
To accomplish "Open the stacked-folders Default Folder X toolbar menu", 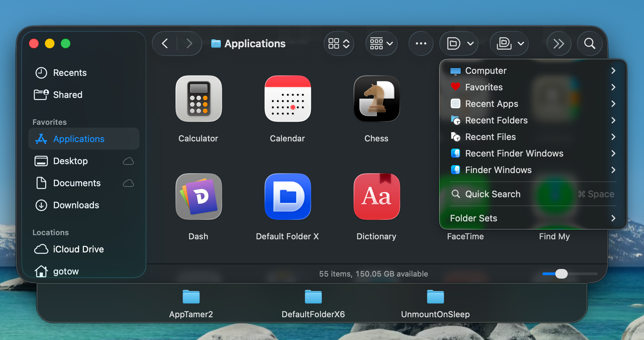I will (x=509, y=43).
